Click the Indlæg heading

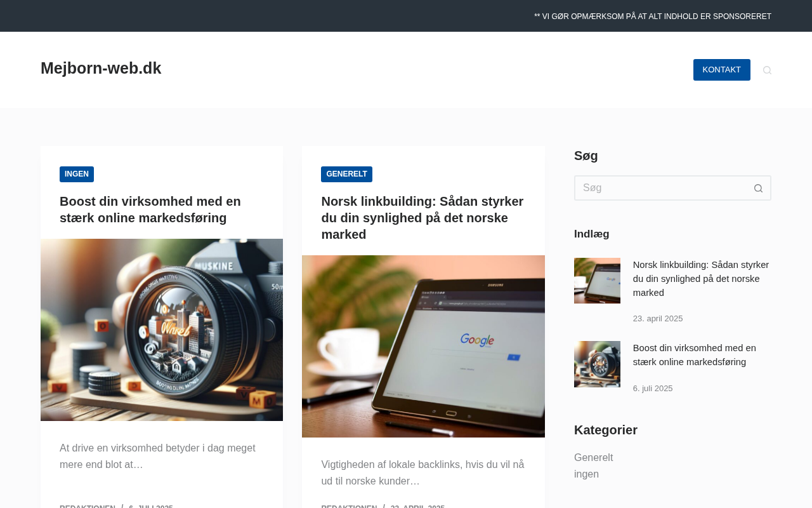[592, 234]
